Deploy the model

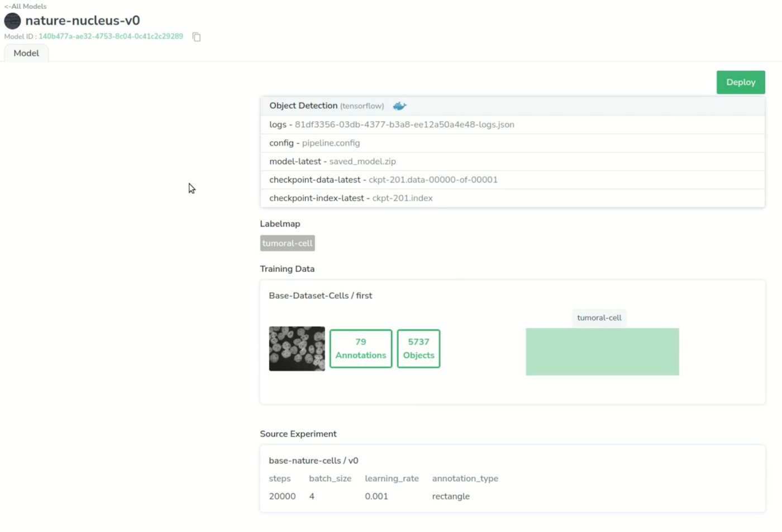(741, 82)
